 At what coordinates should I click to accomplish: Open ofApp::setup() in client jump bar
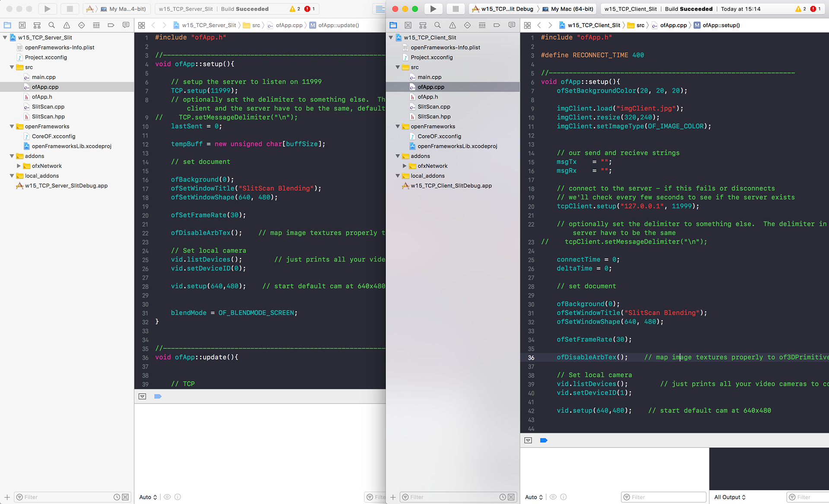(x=721, y=25)
